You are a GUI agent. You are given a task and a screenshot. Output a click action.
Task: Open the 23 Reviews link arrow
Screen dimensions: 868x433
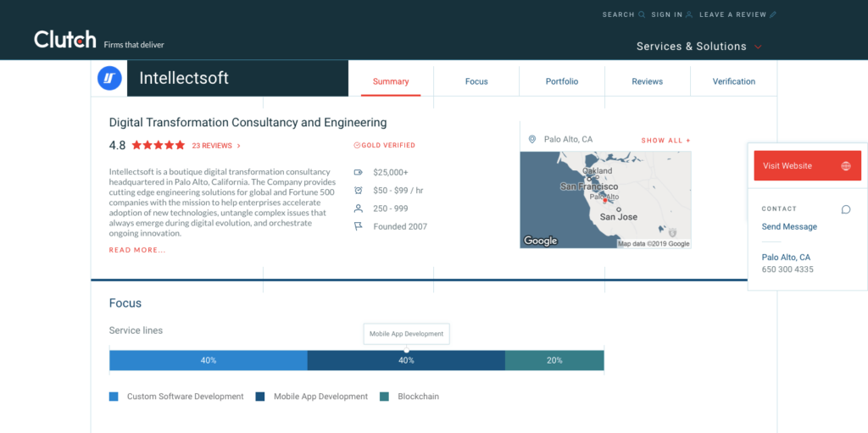(238, 146)
